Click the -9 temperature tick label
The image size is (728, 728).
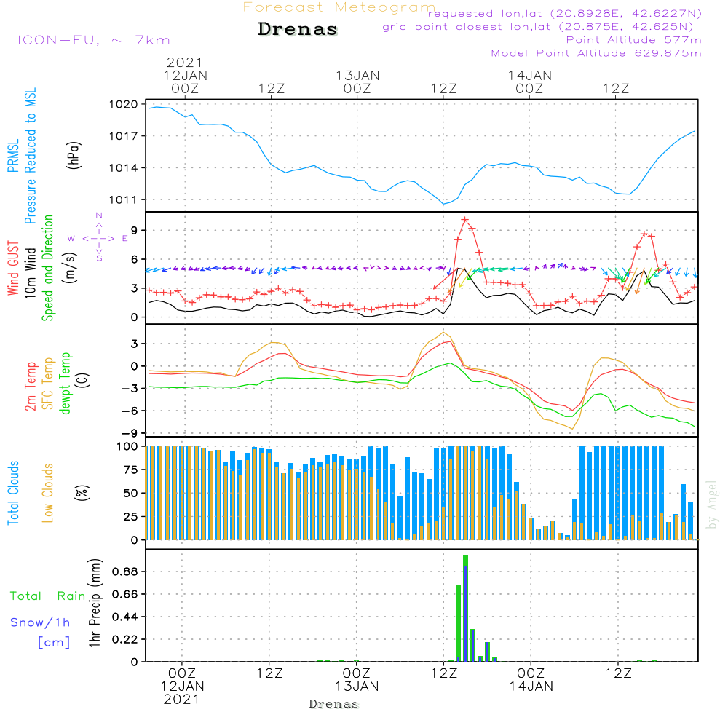tap(130, 434)
